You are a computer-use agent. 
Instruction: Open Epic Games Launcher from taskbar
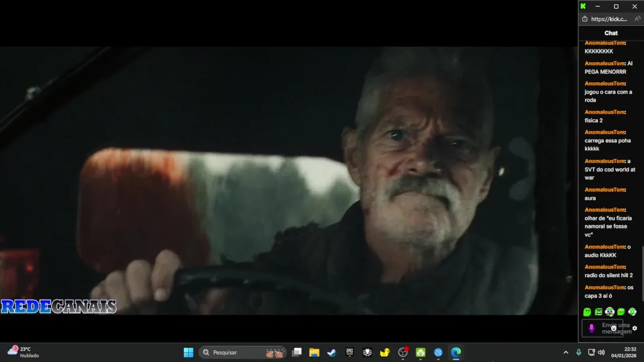point(350,352)
